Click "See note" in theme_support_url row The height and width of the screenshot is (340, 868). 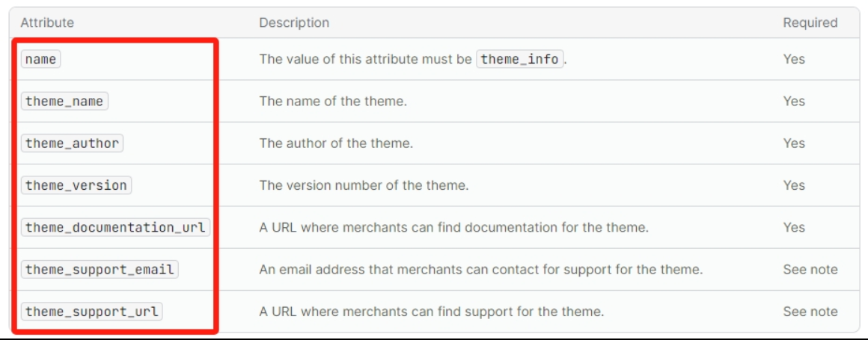click(x=810, y=311)
